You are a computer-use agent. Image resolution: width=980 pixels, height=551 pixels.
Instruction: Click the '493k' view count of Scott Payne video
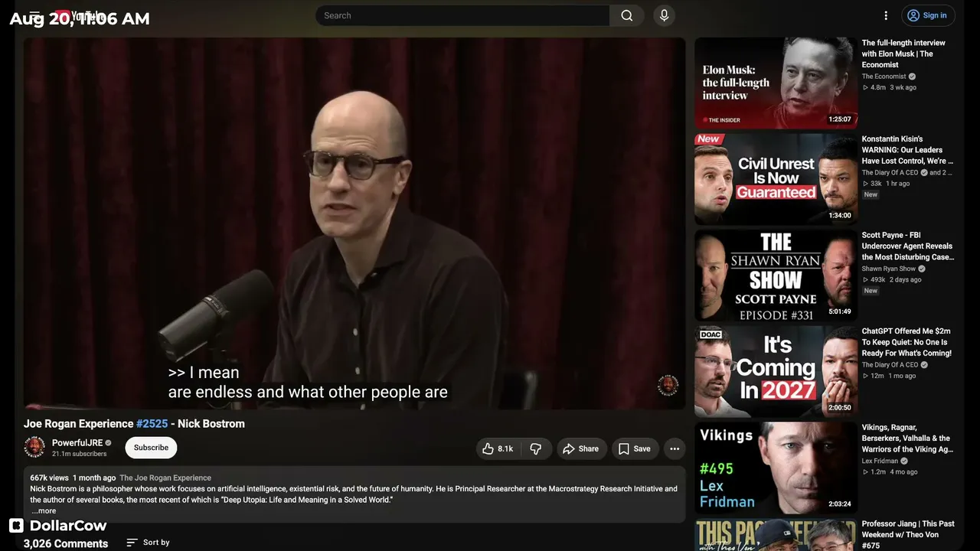(x=879, y=279)
